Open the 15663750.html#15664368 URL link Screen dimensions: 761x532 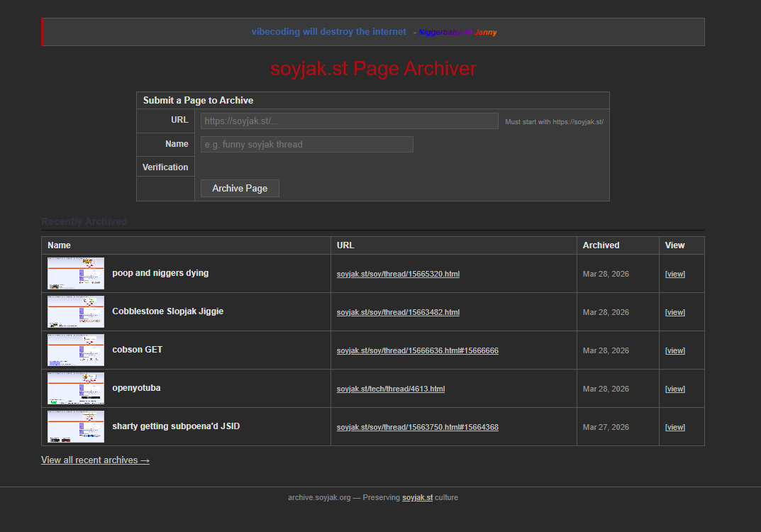click(x=417, y=427)
